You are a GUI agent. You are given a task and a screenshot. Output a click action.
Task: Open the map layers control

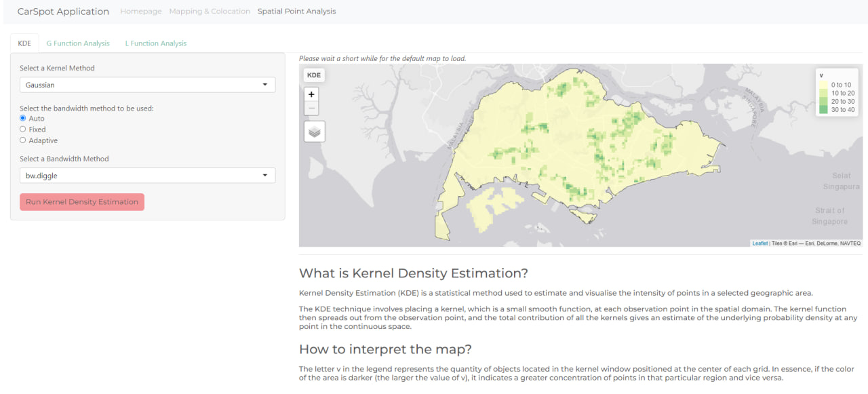314,132
